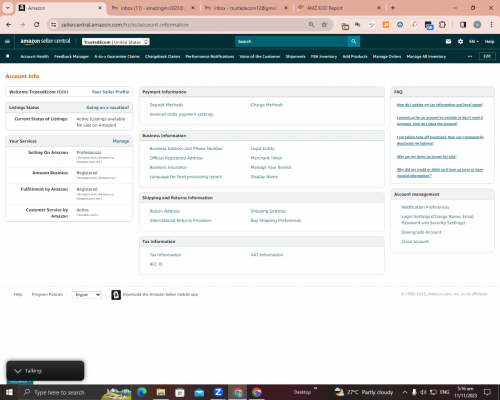This screenshot has width=500, height=400.
Task: Expand the Talking widget chevron
Action: tap(18, 371)
